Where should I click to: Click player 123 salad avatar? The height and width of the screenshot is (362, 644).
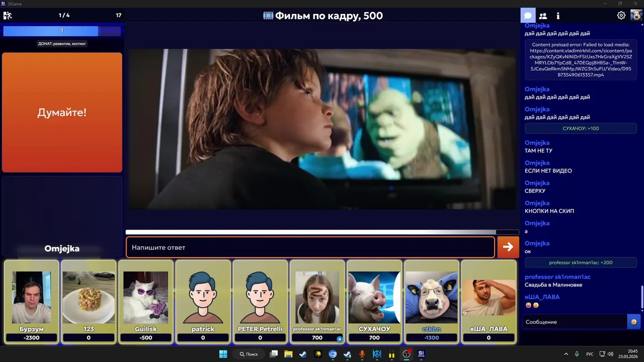click(89, 297)
